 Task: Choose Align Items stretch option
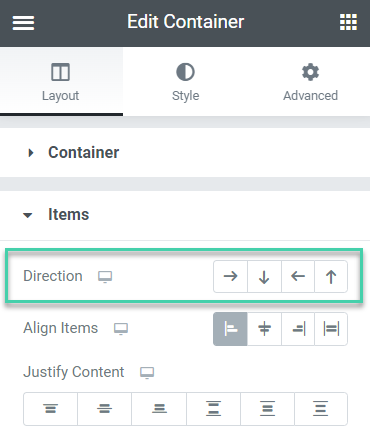coord(331,329)
